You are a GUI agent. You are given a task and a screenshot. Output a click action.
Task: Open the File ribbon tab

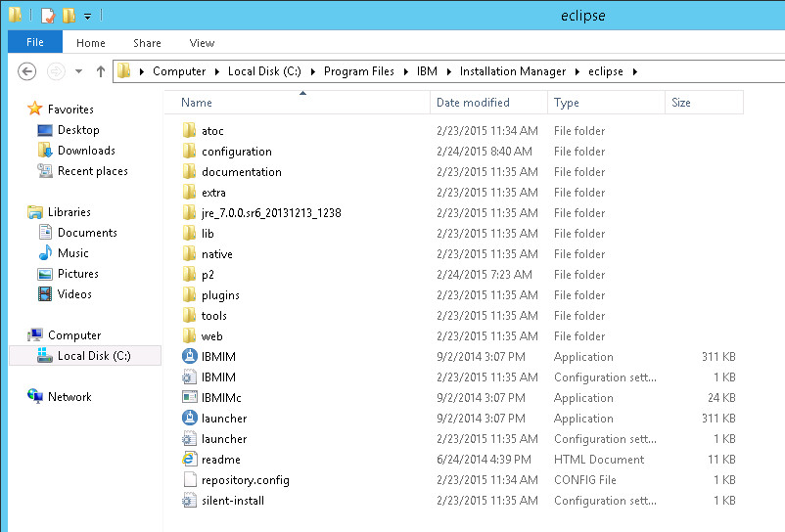point(35,42)
